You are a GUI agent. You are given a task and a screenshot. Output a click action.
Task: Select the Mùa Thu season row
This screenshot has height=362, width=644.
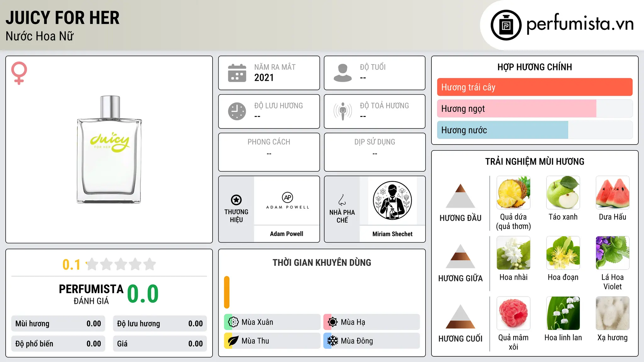click(x=272, y=341)
